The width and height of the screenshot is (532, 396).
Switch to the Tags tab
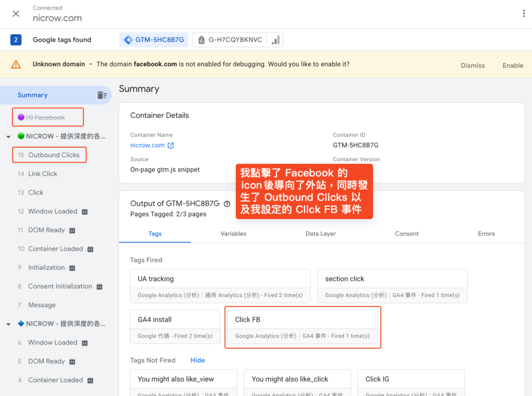click(x=155, y=233)
